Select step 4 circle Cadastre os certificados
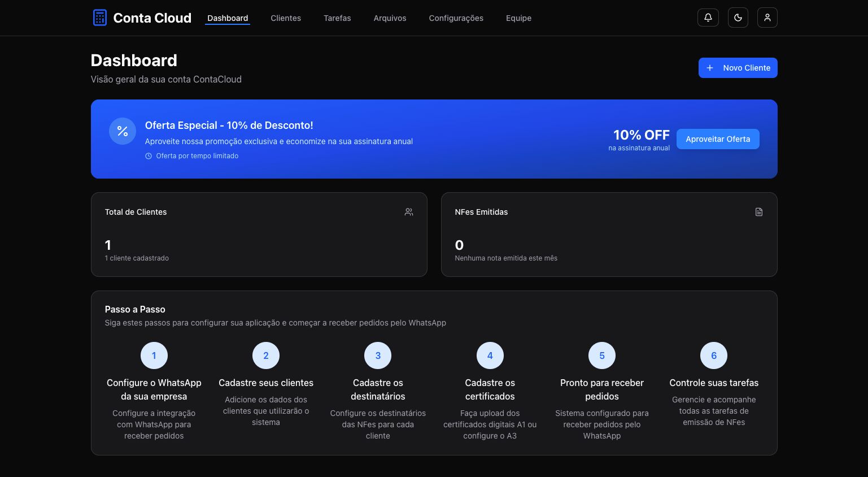 tap(490, 355)
